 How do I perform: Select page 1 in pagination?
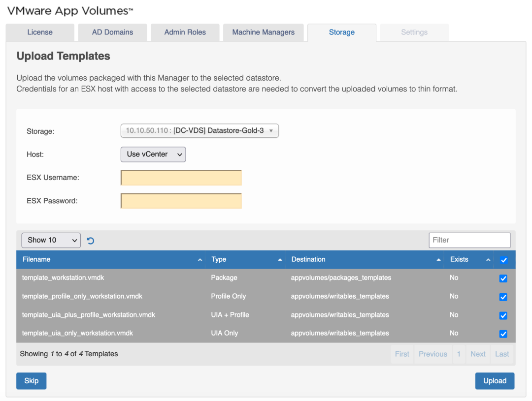[459, 354]
